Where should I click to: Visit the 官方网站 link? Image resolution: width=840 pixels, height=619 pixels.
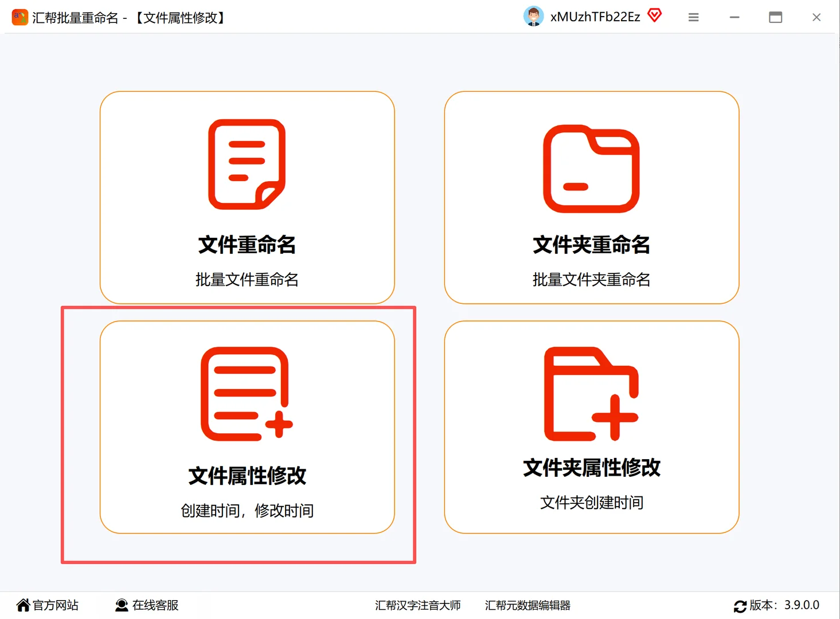click(55, 605)
